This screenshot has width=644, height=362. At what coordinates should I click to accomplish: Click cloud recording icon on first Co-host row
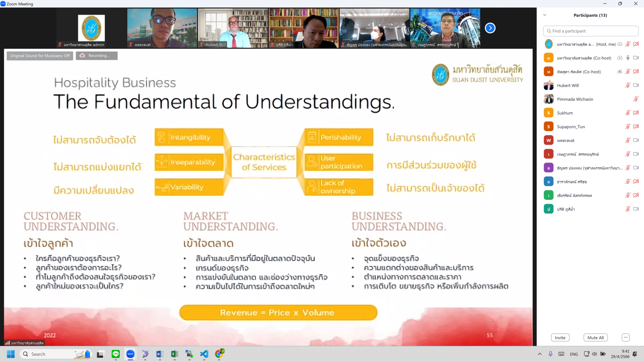(x=620, y=58)
